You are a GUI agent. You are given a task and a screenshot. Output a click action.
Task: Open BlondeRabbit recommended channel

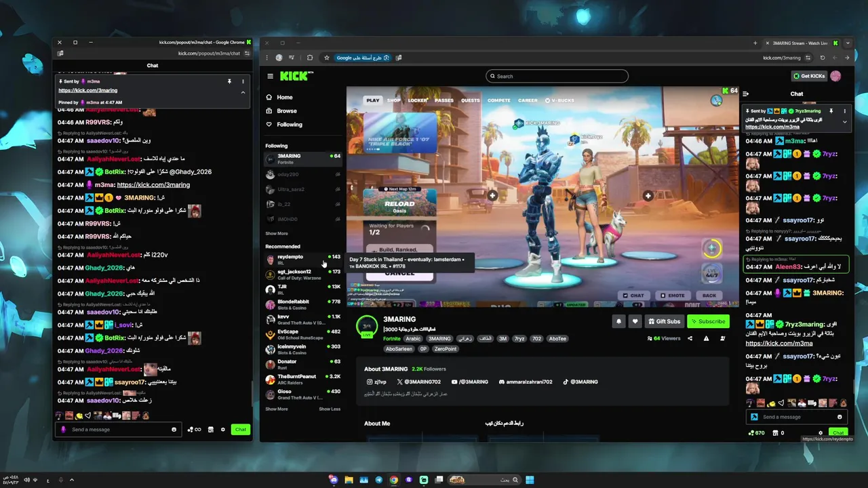point(302,304)
